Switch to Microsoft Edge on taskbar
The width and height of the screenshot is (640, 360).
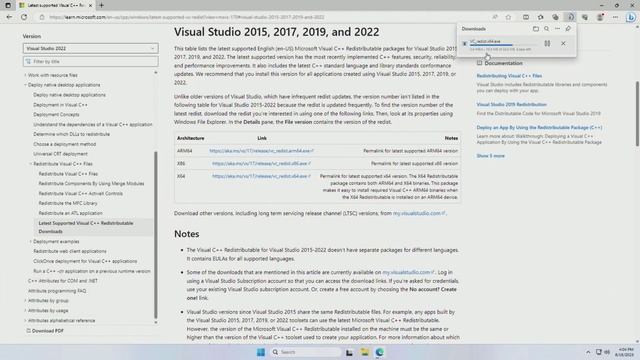pos(380,352)
